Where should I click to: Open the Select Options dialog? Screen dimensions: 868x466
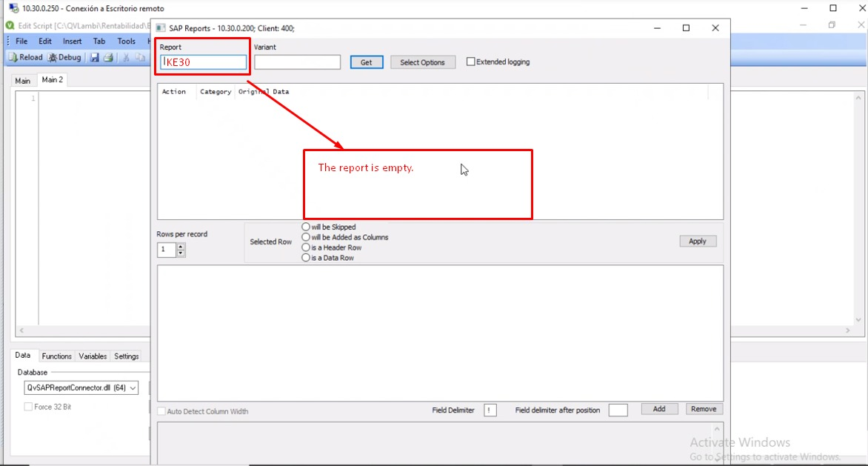pos(422,62)
